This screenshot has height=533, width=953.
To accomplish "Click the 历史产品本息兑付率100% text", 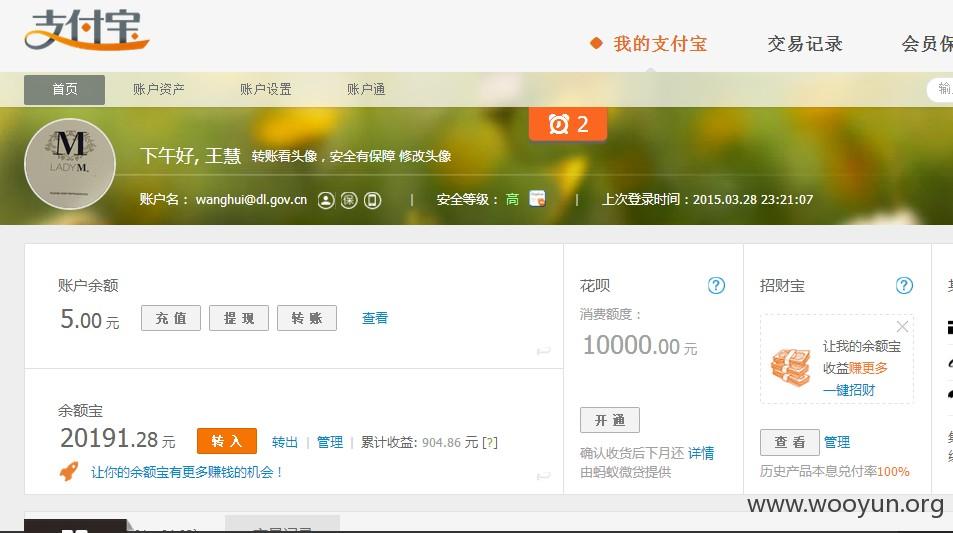I will click(834, 471).
